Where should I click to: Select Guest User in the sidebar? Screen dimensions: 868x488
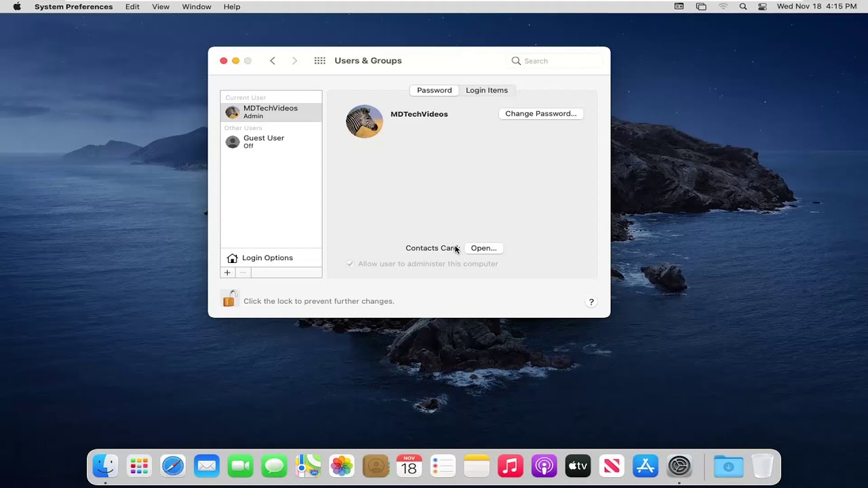click(271, 142)
